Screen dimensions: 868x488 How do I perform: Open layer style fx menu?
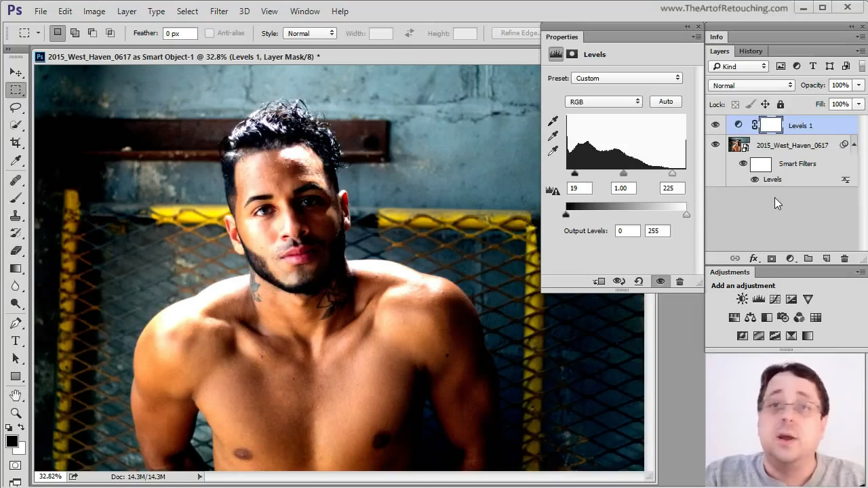(x=753, y=259)
